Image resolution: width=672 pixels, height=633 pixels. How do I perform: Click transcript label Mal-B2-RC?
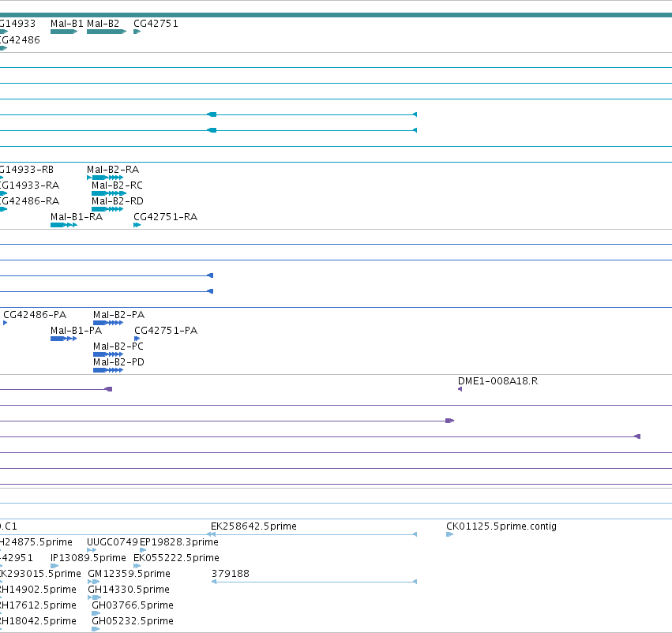click(118, 185)
